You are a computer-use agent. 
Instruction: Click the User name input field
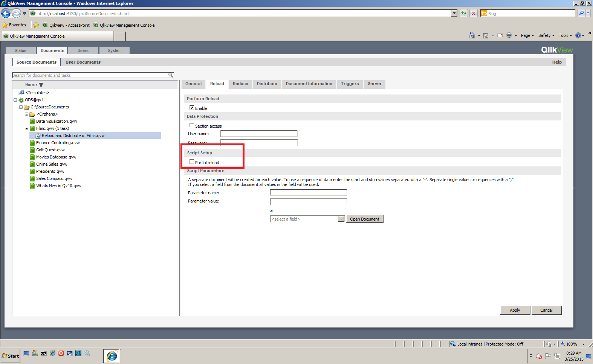(259, 134)
